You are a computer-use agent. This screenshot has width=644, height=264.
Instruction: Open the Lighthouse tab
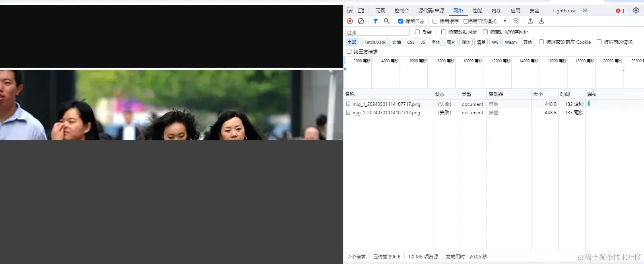pos(564,11)
